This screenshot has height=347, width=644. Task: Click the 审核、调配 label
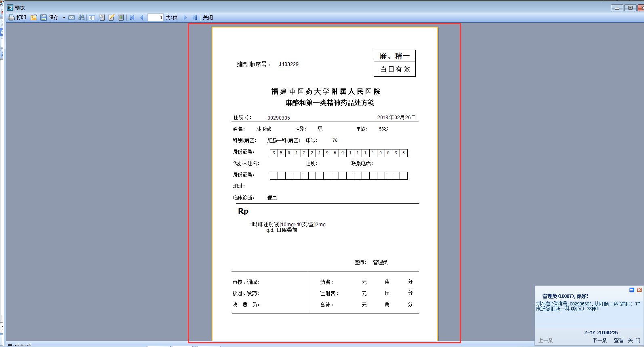click(246, 282)
